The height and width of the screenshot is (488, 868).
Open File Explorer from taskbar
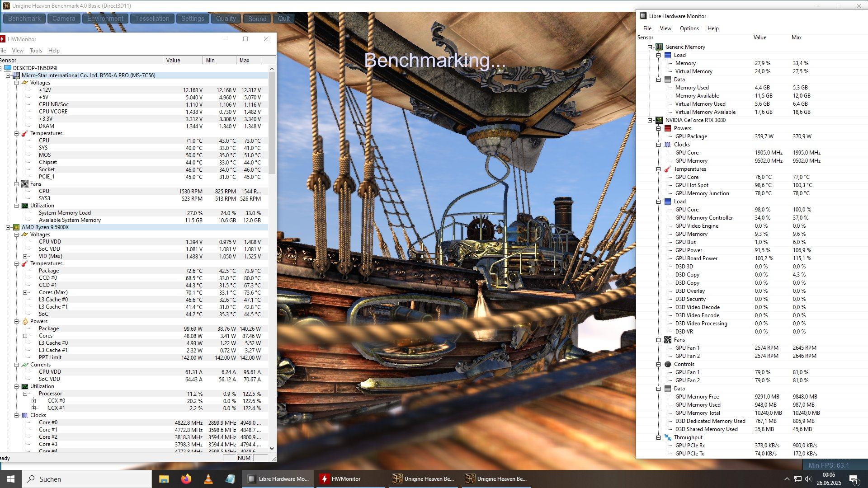164,479
